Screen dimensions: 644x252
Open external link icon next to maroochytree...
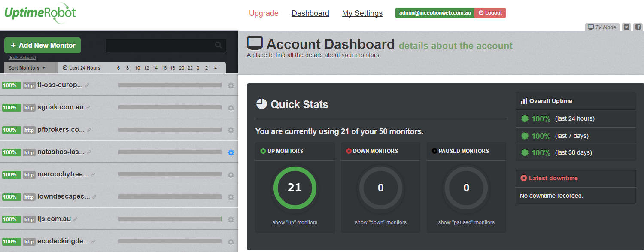coord(93,175)
